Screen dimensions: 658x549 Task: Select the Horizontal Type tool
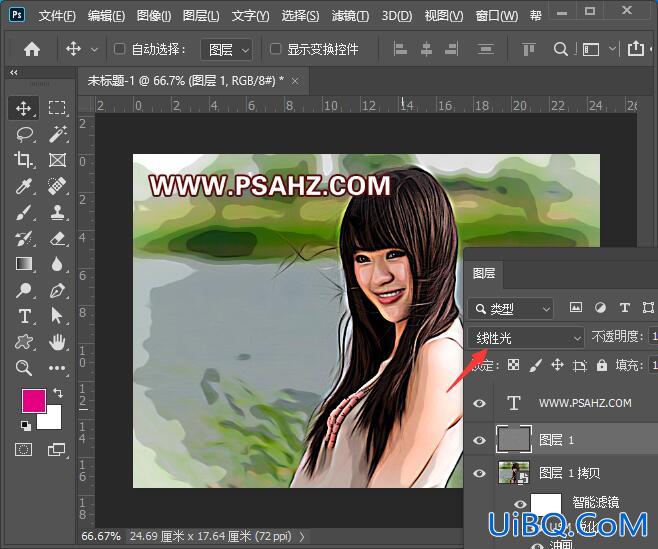pos(24,316)
